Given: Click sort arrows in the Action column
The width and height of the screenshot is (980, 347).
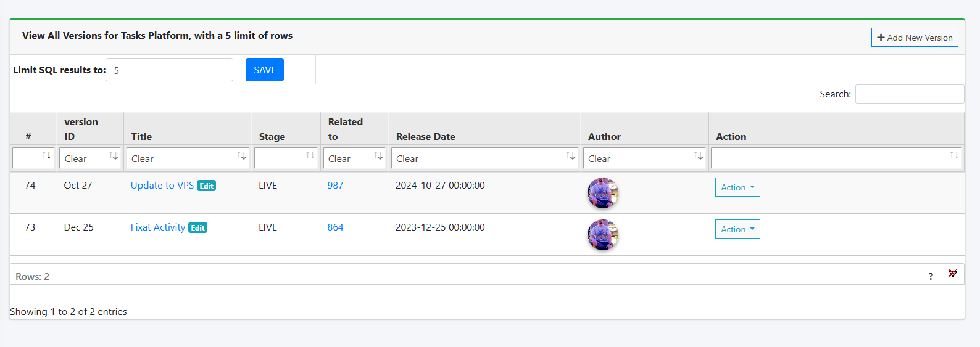Looking at the screenshot, I should click(954, 155).
